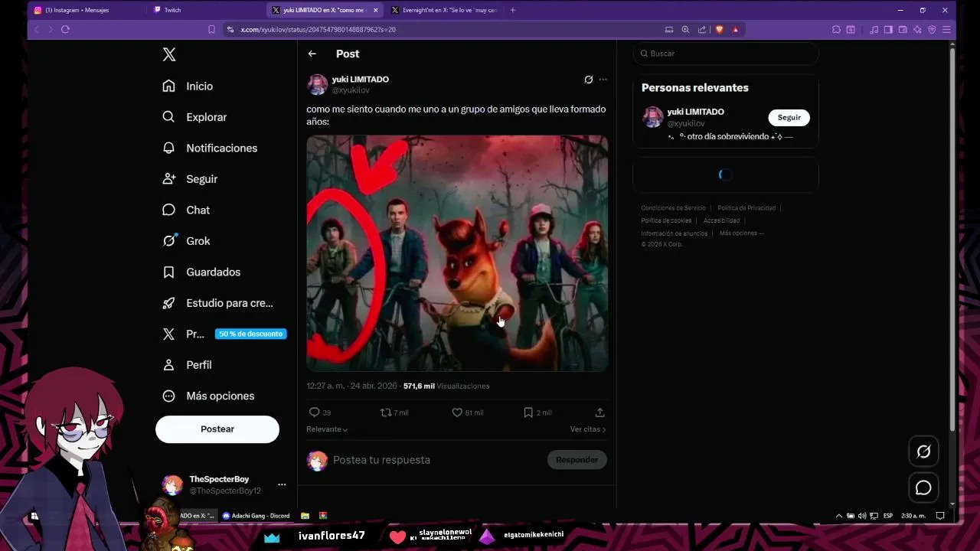The height and width of the screenshot is (551, 980).
Task: Open Condiciones de Servicio link
Action: [x=673, y=208]
